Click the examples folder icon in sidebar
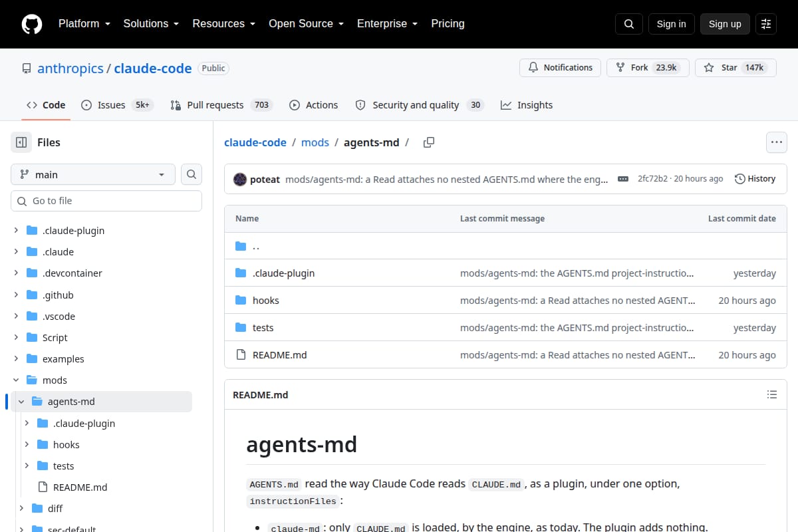 (31, 359)
